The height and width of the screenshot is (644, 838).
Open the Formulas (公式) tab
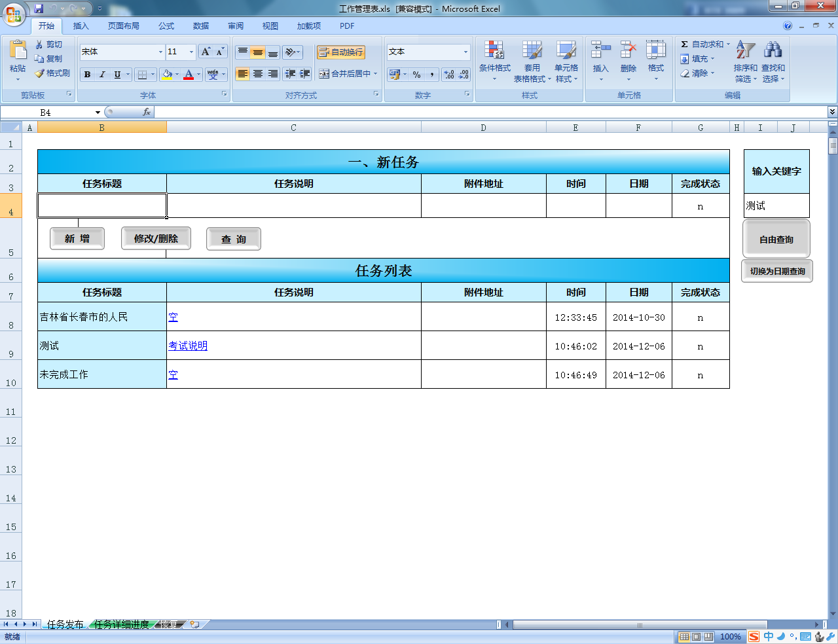(166, 26)
